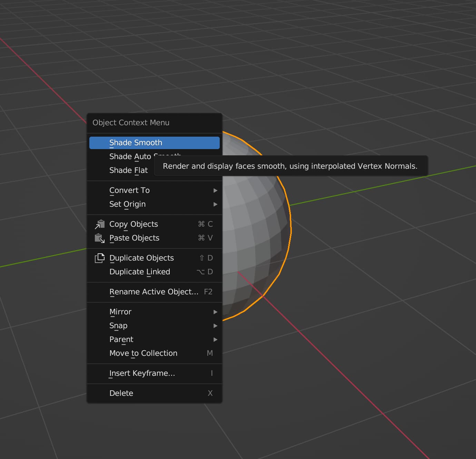Expand the Parent submenu

(x=154, y=340)
